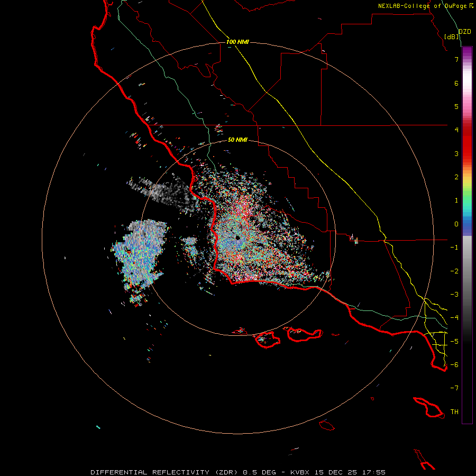Image resolution: width=476 pixels, height=476 pixels.
Task: Click the -3 scale value
Action: click(x=454, y=295)
